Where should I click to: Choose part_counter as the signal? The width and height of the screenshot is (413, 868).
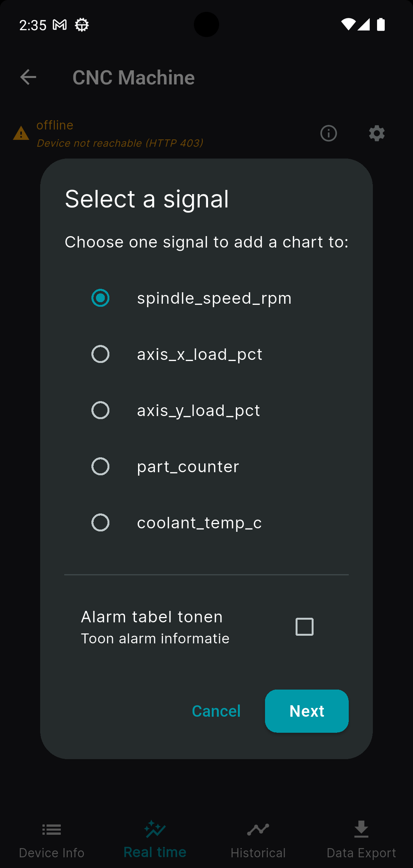point(100,466)
